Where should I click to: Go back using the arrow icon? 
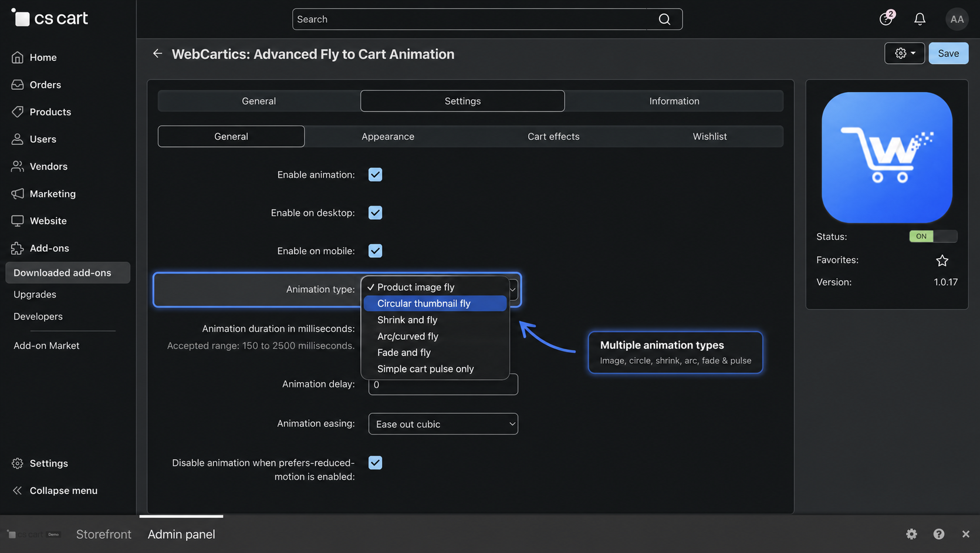(x=157, y=53)
